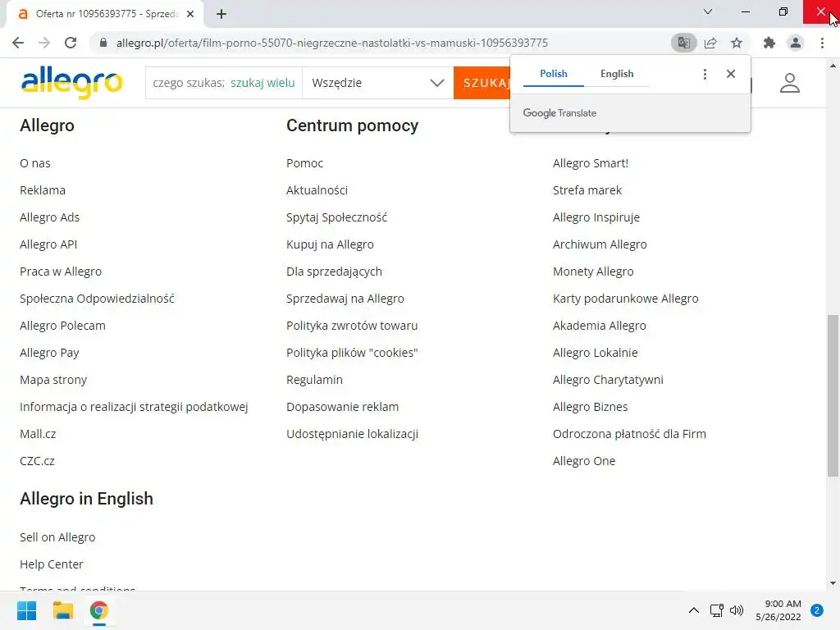The image size is (840, 630).
Task: Share this page icon
Action: pyautogui.click(x=710, y=43)
